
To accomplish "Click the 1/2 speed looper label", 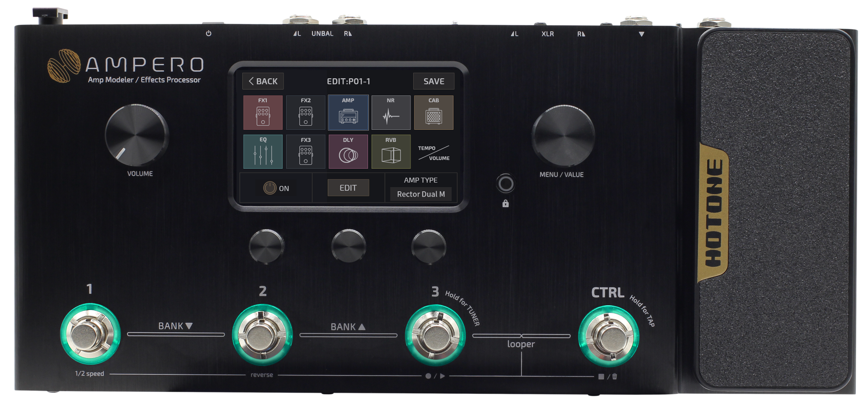I will (x=90, y=373).
